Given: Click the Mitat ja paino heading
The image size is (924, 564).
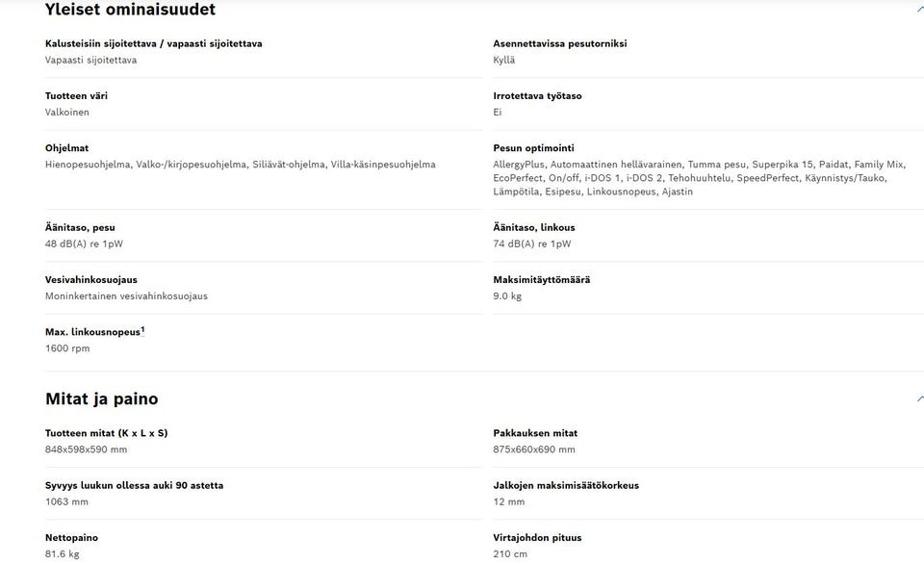Looking at the screenshot, I should click(x=101, y=399).
